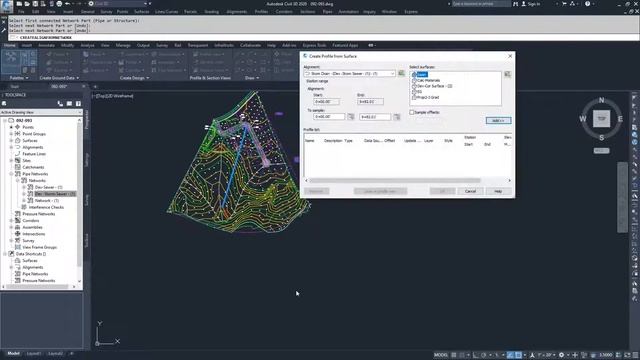This screenshot has width=640, height=360.
Task: Click the alignment Start station field under To sample
Action: coord(329,117)
